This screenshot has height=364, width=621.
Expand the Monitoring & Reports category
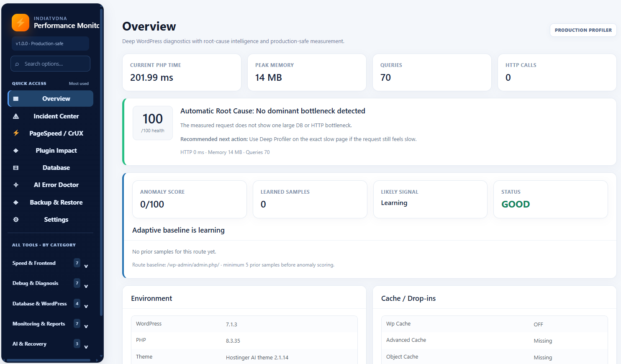[x=50, y=324]
